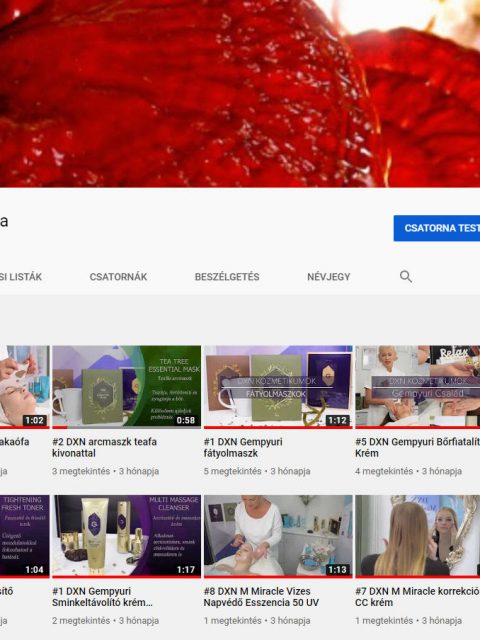The image size is (480, 640).
Task: Click the 0:58 duration badge
Action: click(x=186, y=420)
